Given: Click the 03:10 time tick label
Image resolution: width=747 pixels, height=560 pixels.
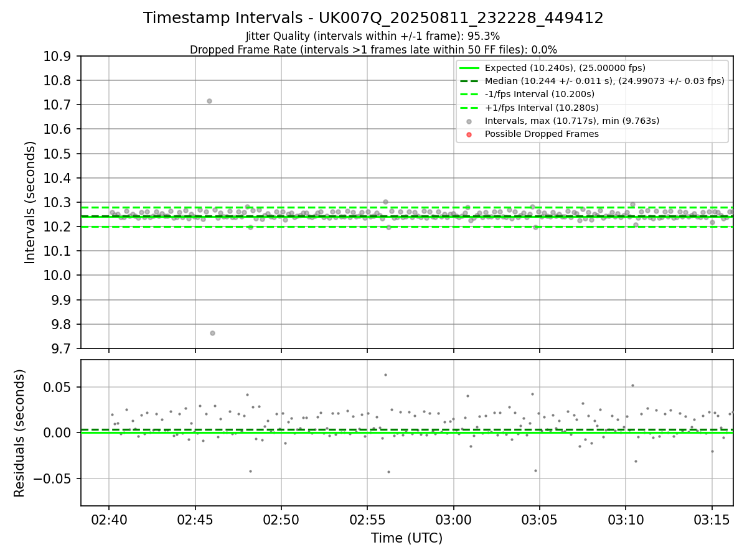Looking at the screenshot, I should (626, 520).
